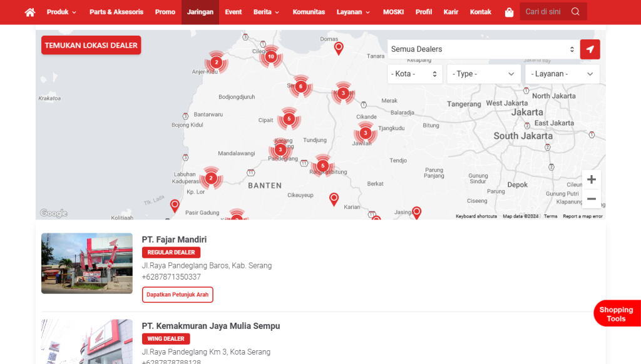Click the cluster marker showing 6
Viewport: 641px width, 364px height.
(300, 86)
